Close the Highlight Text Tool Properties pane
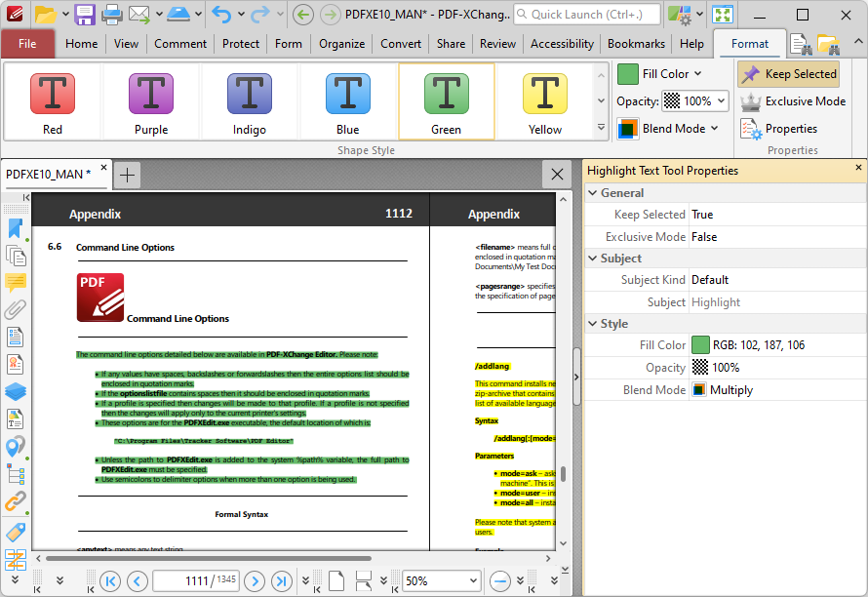The image size is (868, 597). [x=858, y=167]
